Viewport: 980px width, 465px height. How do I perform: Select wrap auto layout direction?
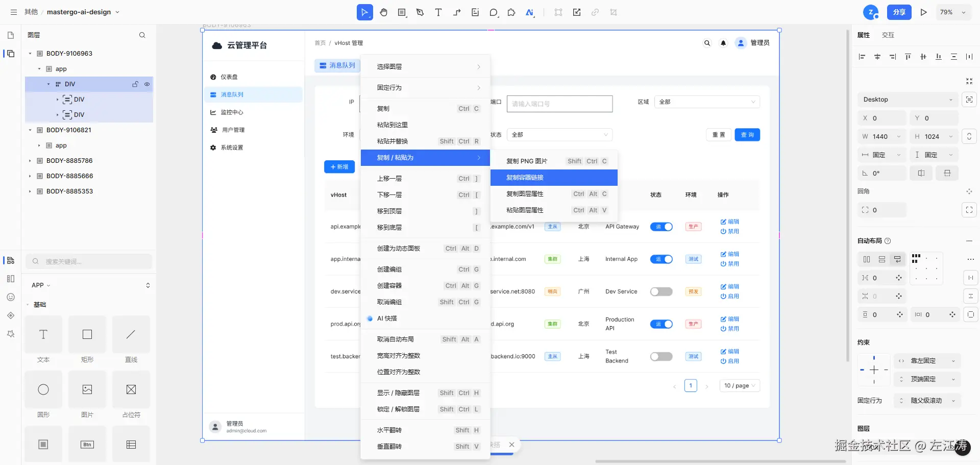(x=897, y=259)
